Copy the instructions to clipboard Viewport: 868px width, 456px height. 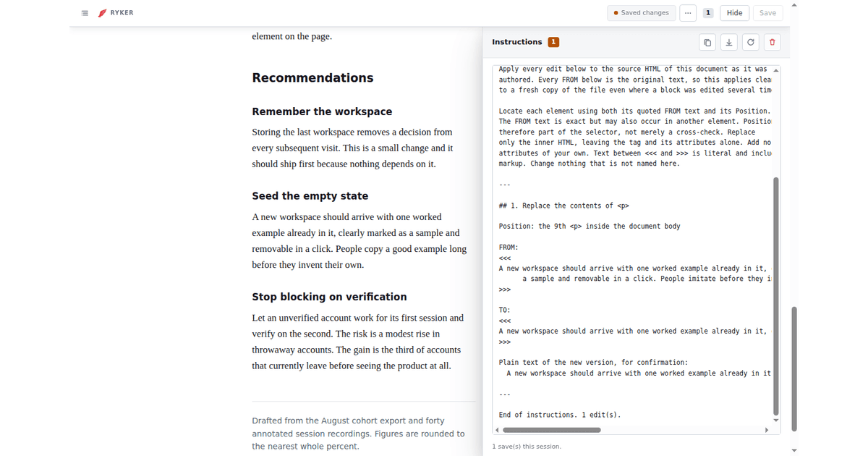[x=707, y=43]
